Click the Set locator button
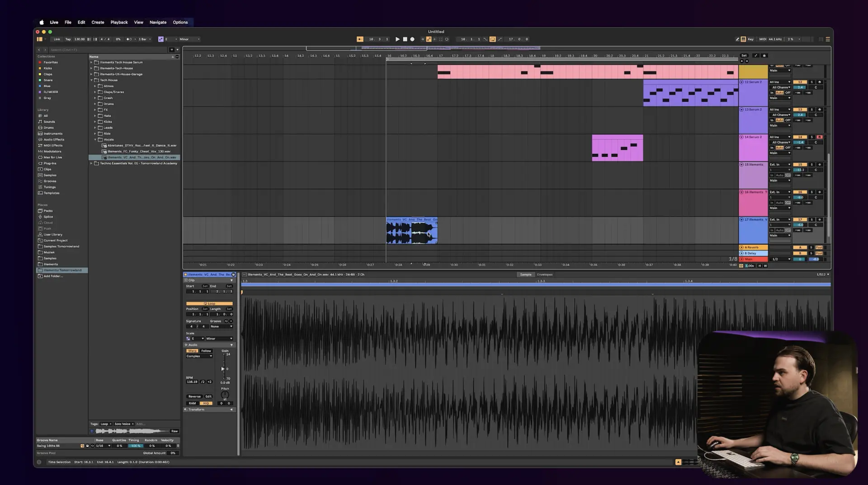This screenshot has height=485, width=868. click(x=744, y=56)
